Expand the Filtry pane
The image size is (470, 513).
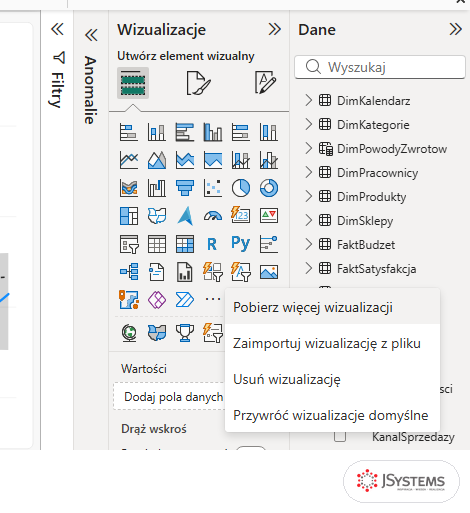(57, 29)
